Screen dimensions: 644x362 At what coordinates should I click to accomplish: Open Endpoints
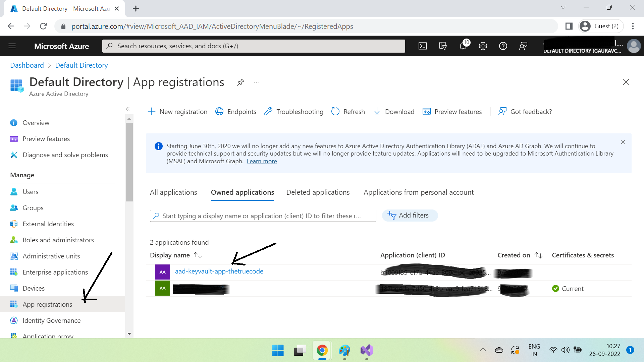coord(236,112)
